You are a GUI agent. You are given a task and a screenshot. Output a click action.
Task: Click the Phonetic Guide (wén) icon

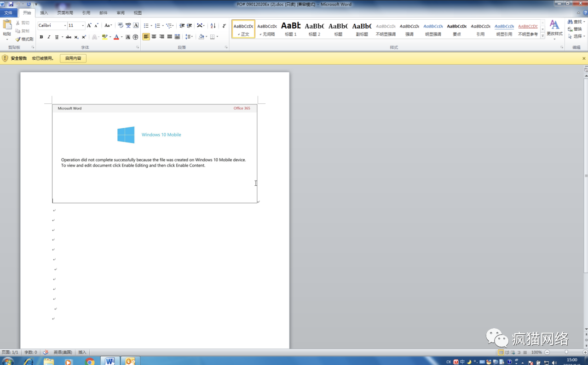pyautogui.click(x=128, y=26)
